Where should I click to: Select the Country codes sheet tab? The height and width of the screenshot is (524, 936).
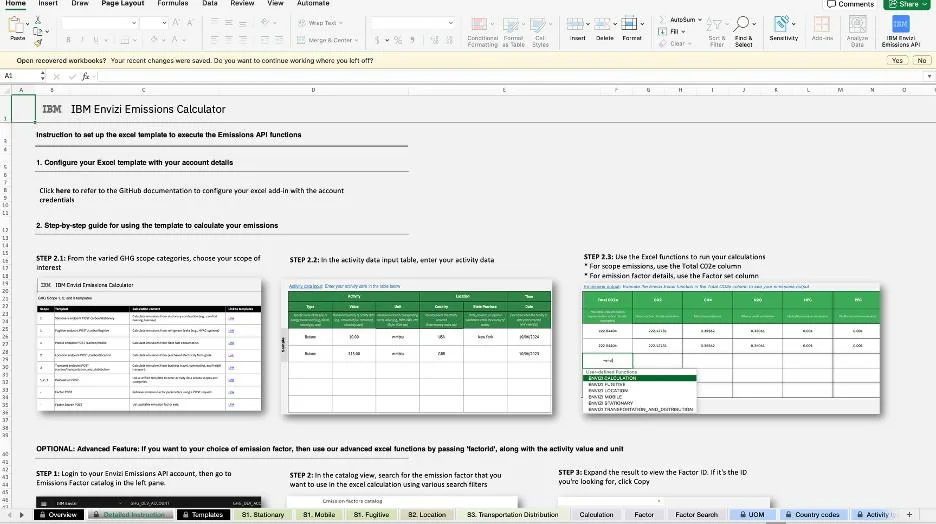(x=812, y=514)
